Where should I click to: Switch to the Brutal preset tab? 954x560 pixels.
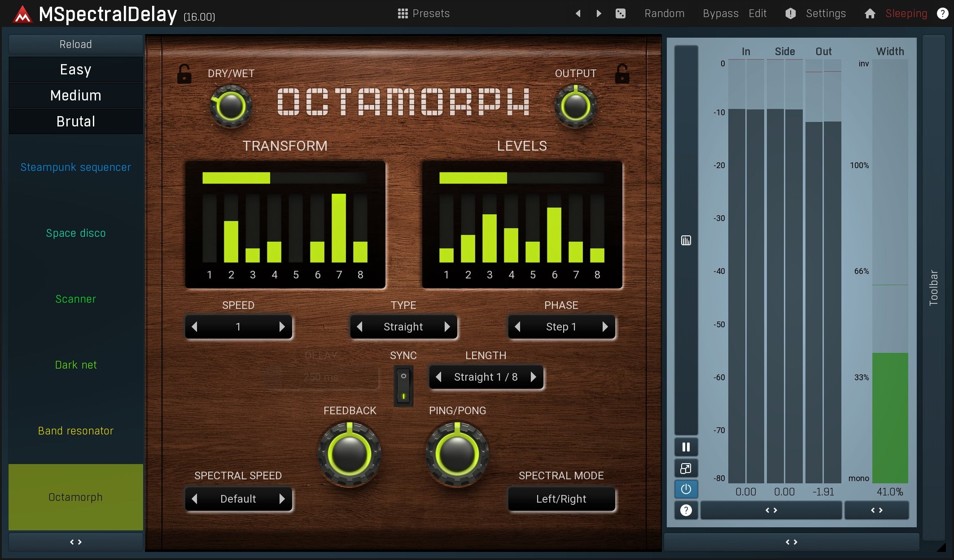coord(75,121)
